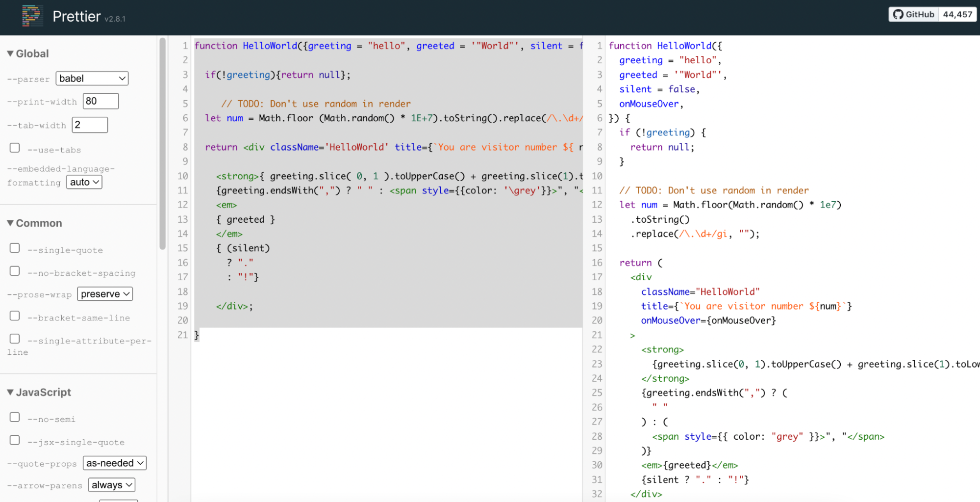Screen dimensions: 980x502
Task: Open the GitHub link button
Action: (x=913, y=14)
